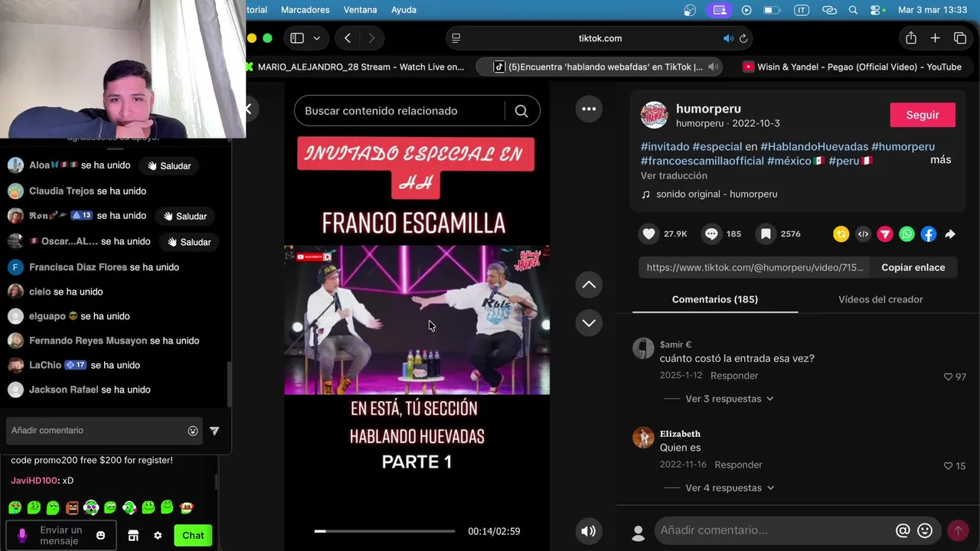Open chat settings gear icon
Viewport: 980px width, 551px height.
(x=158, y=536)
